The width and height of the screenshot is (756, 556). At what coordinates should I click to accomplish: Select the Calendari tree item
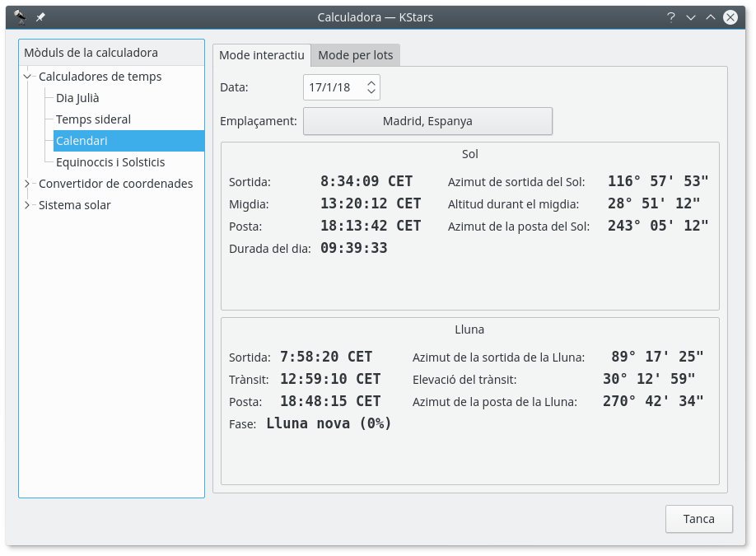pyautogui.click(x=82, y=141)
